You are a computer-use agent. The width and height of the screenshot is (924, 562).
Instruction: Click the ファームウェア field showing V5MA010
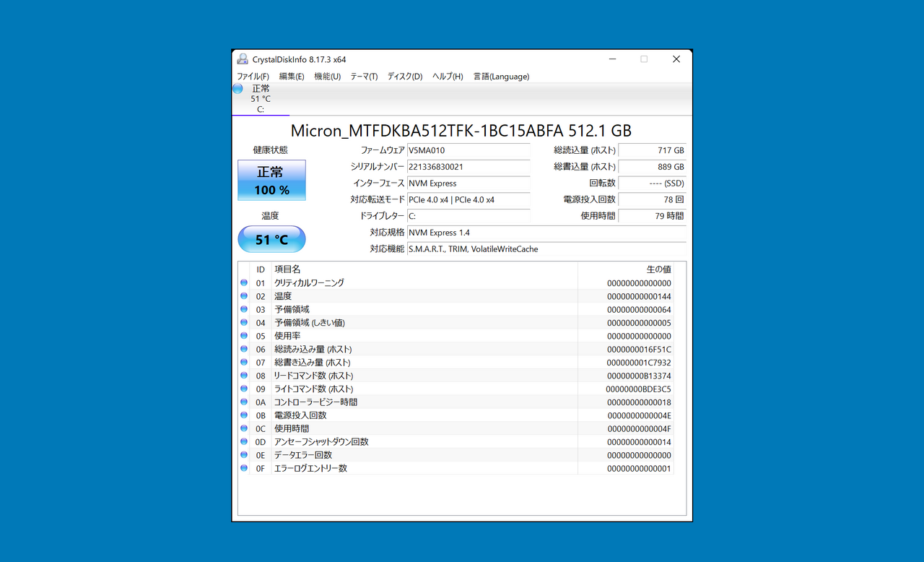click(468, 150)
